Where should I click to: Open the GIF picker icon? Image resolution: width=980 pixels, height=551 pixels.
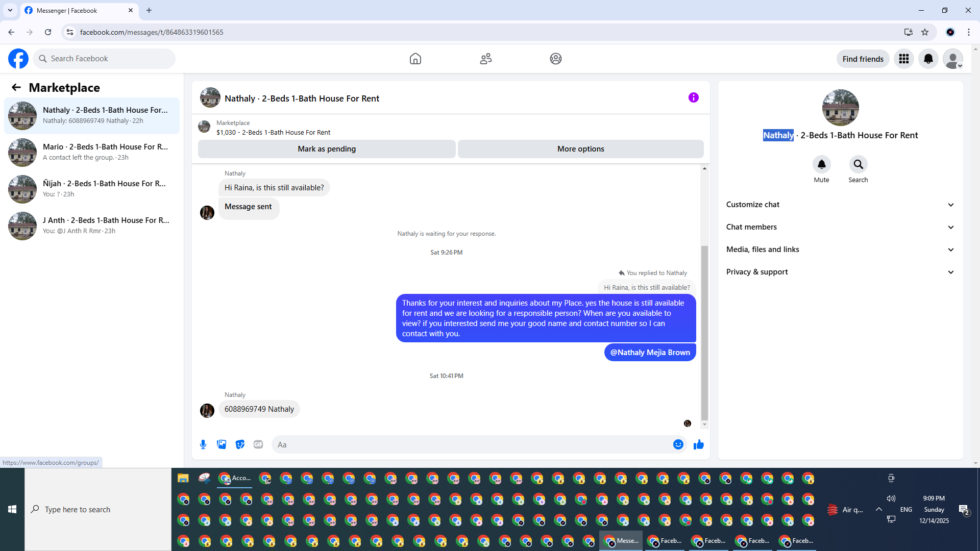coord(258,444)
